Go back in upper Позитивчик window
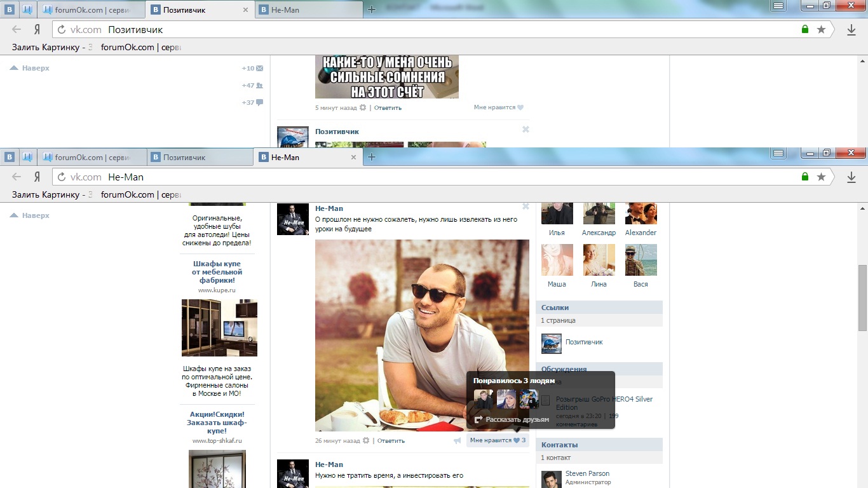This screenshot has width=868, height=488. (x=17, y=29)
